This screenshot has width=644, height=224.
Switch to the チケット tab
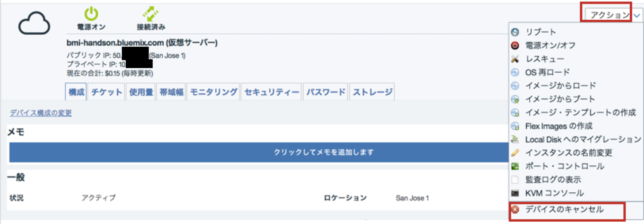pos(106,92)
